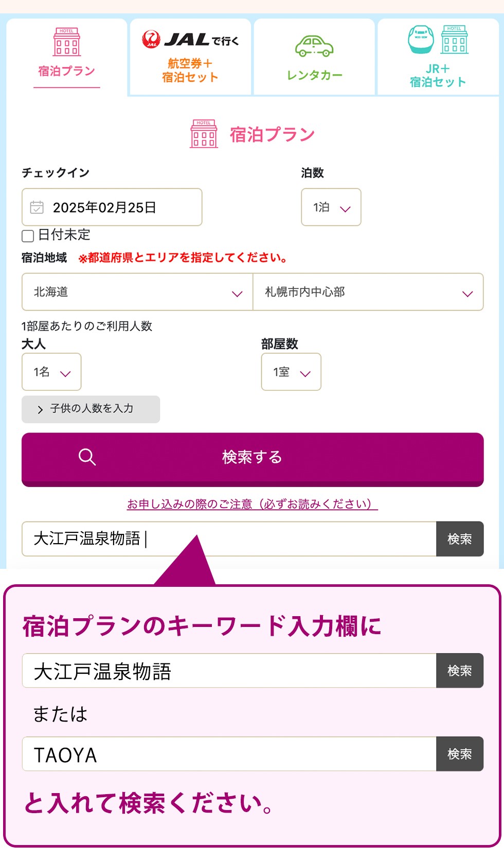This screenshot has width=504, height=862.
Task: Expand 子供の人数を入力 section
Action: click(x=91, y=409)
